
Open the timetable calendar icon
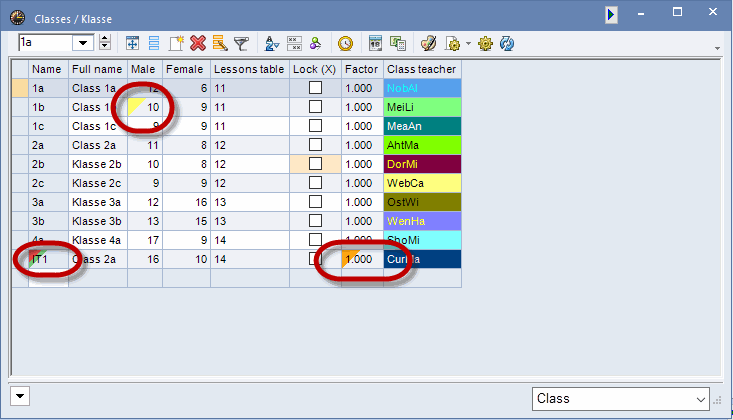(x=375, y=43)
